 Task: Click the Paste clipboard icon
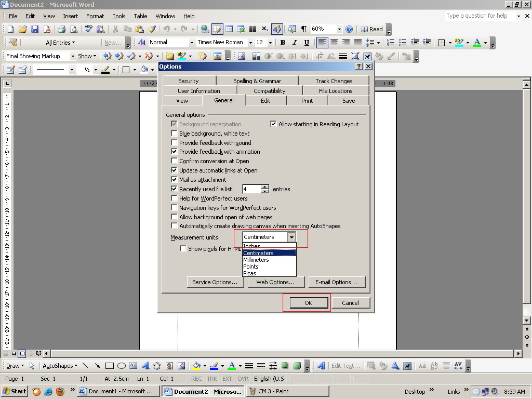point(139,29)
